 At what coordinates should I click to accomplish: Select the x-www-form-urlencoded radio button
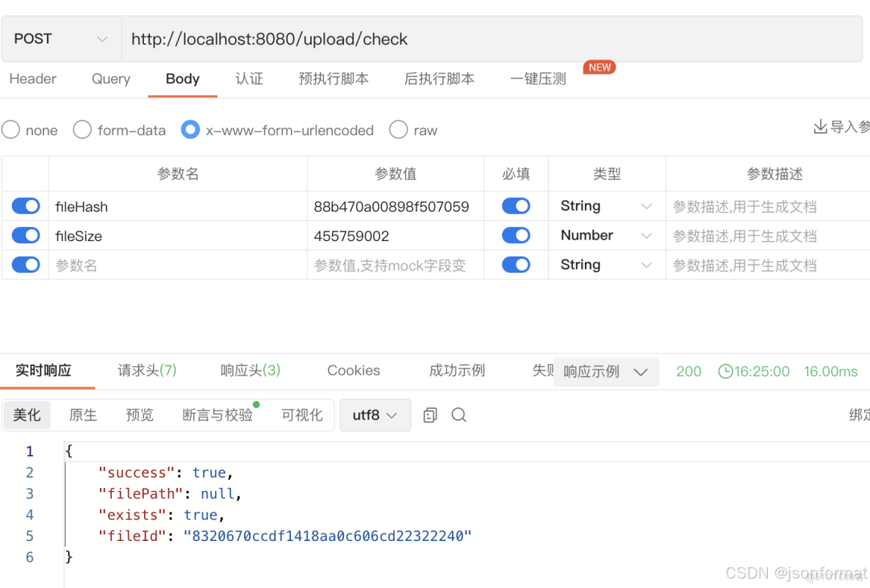pyautogui.click(x=190, y=130)
